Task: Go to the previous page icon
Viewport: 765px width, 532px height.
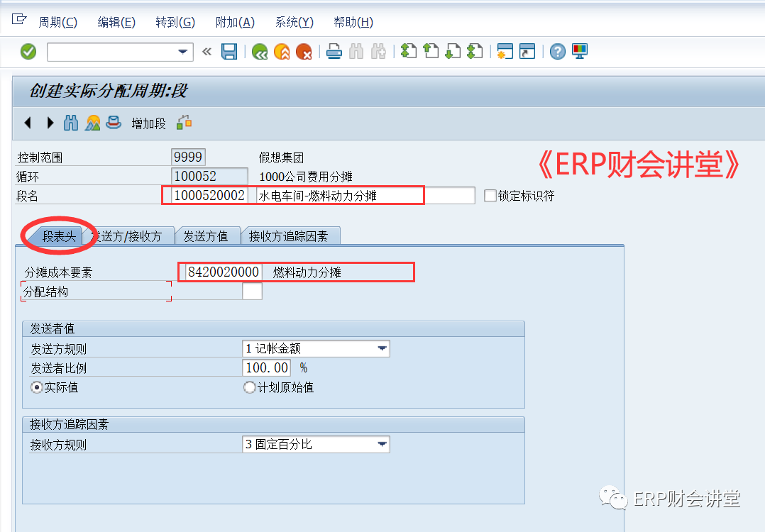Action: click(431, 51)
